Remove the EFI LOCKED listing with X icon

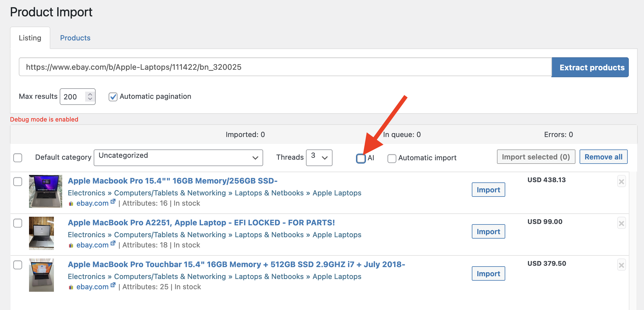pyautogui.click(x=621, y=223)
